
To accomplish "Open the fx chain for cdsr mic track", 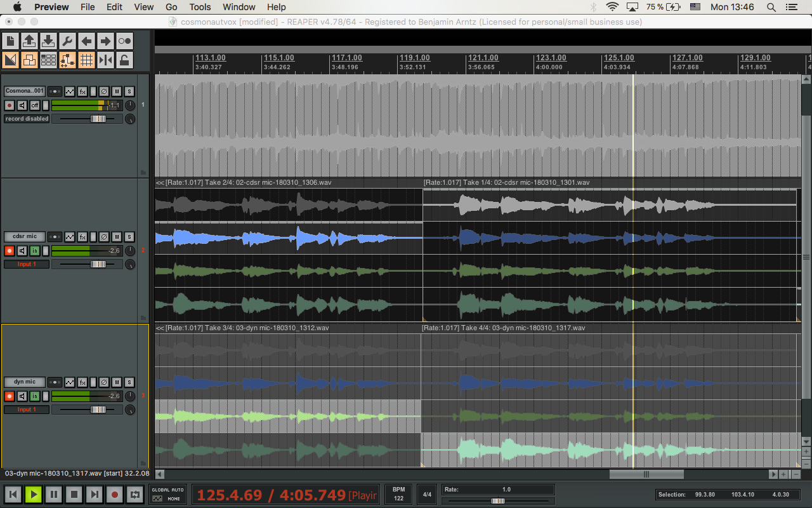I will click(x=82, y=237).
